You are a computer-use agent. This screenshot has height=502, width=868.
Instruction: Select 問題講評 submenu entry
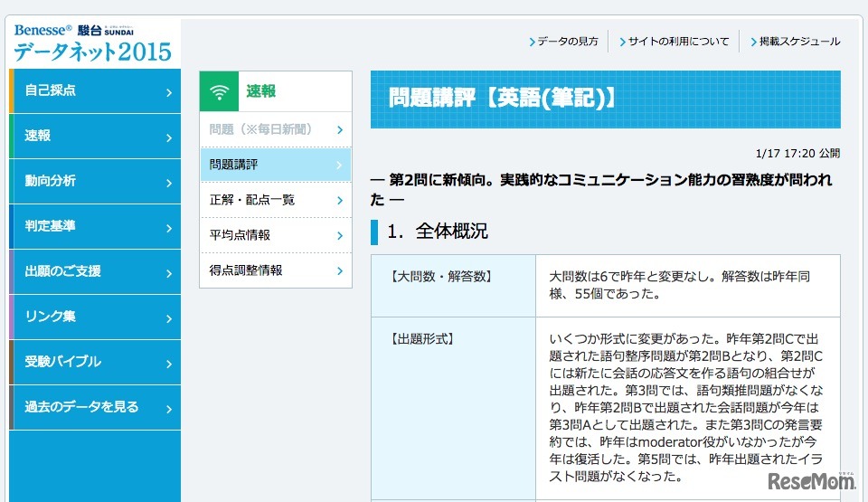[276, 165]
